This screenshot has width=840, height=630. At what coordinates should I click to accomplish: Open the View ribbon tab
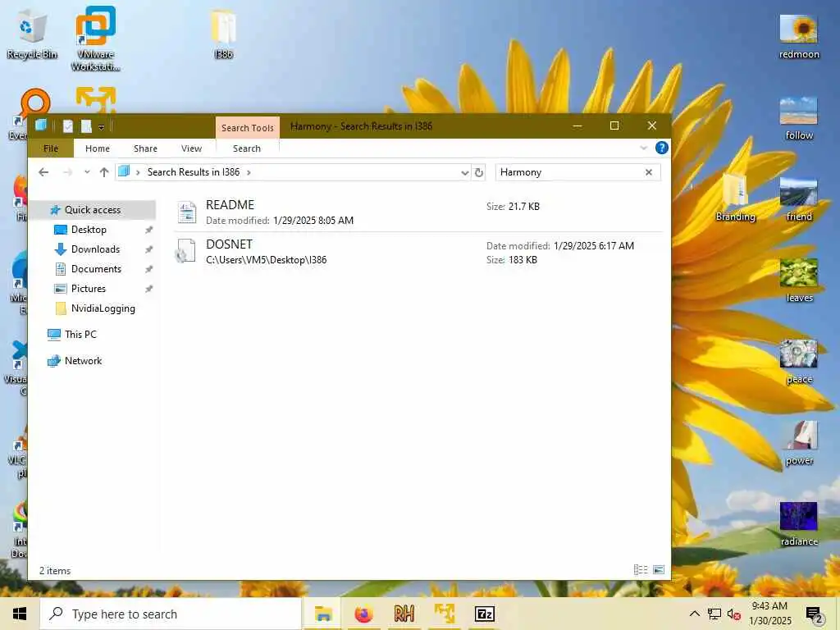pos(191,148)
